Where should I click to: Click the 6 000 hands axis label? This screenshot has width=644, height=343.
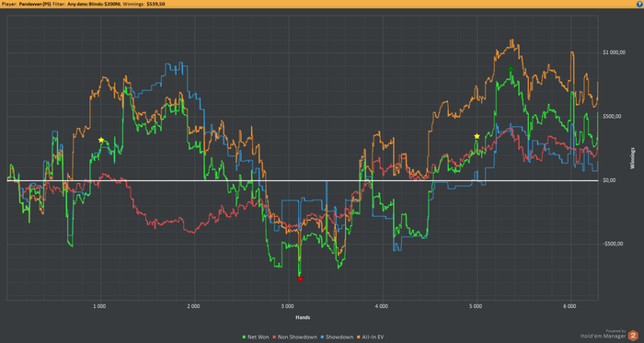570,306
